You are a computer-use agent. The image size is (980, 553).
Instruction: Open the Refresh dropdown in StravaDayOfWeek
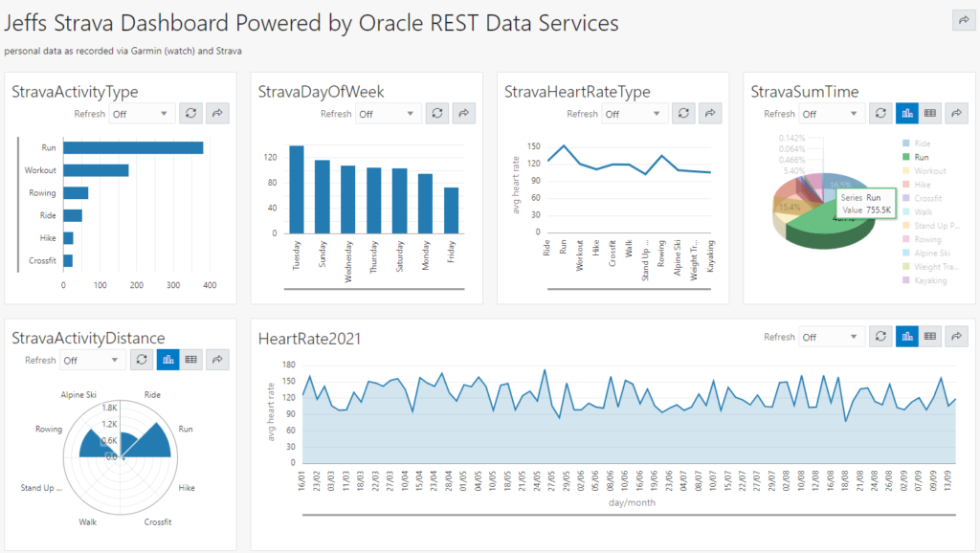point(387,114)
